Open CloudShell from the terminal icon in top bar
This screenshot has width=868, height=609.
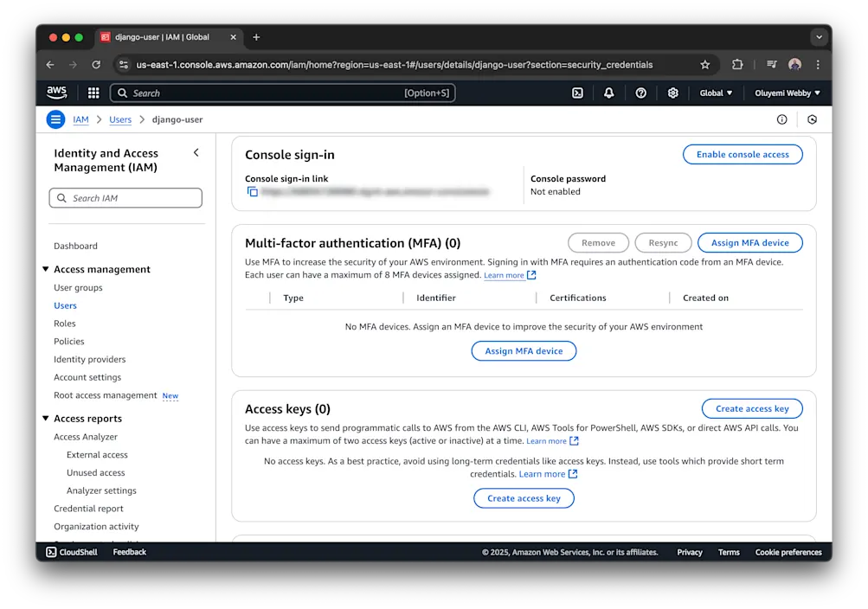tap(577, 93)
